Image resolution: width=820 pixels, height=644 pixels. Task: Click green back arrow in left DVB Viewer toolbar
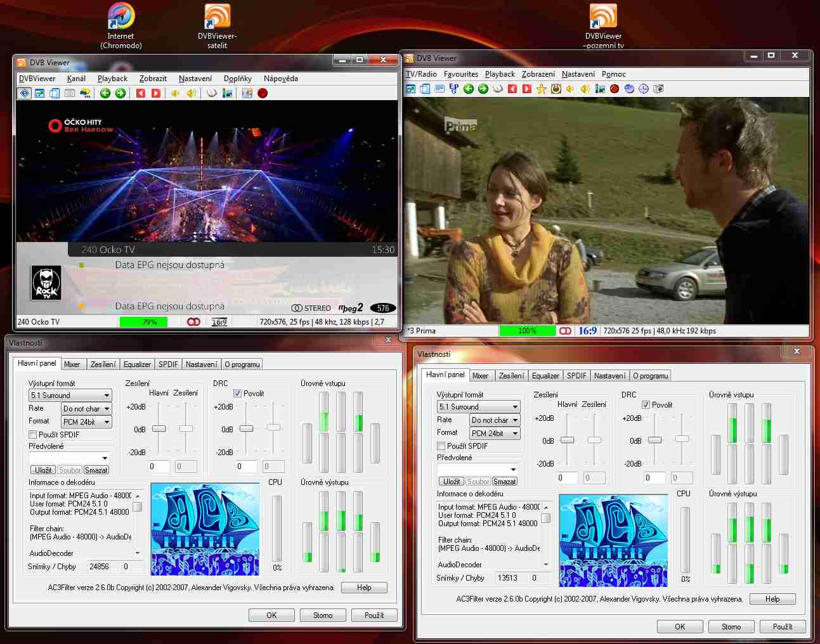(x=105, y=93)
